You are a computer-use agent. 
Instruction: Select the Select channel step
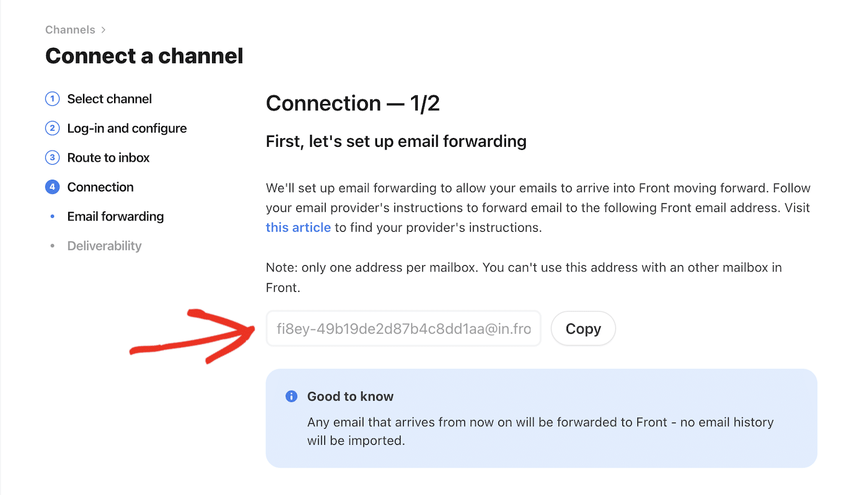tap(109, 99)
